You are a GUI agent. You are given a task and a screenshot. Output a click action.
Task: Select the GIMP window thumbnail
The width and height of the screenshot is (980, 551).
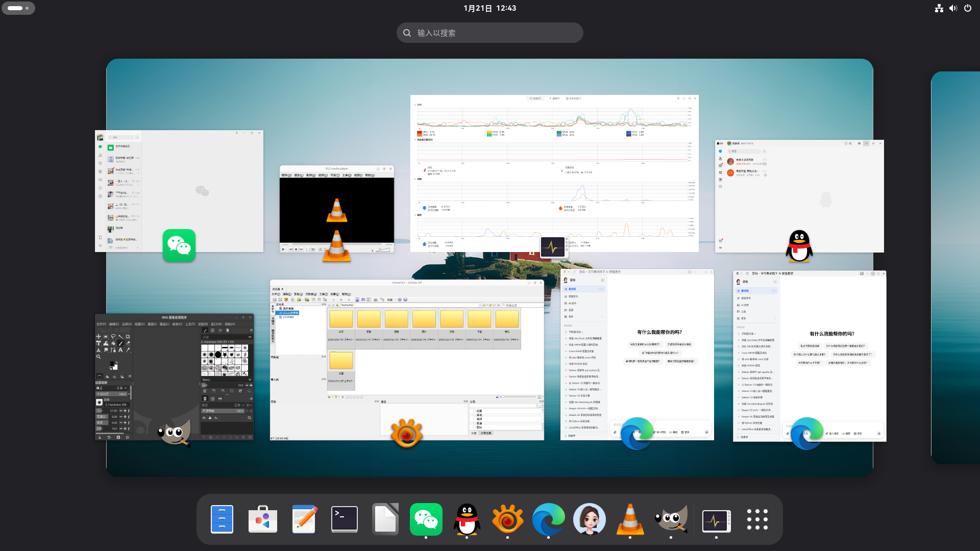tap(174, 367)
